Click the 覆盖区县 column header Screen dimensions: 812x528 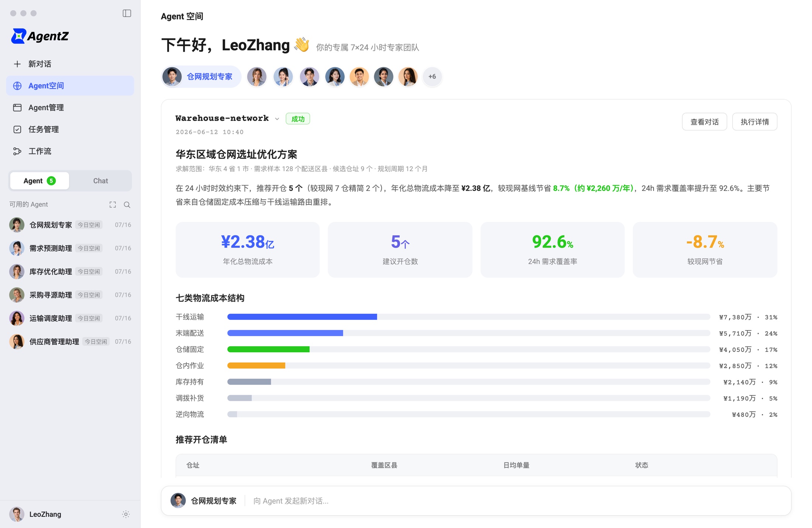(384, 465)
